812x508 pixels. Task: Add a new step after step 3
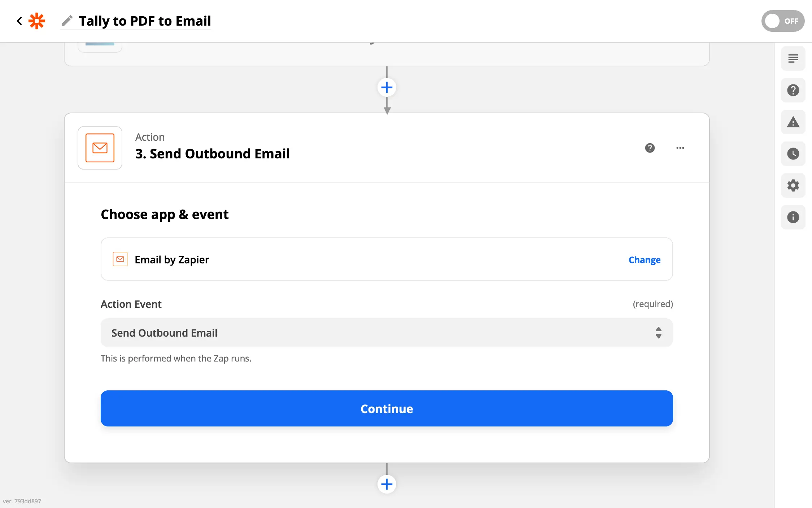click(387, 484)
